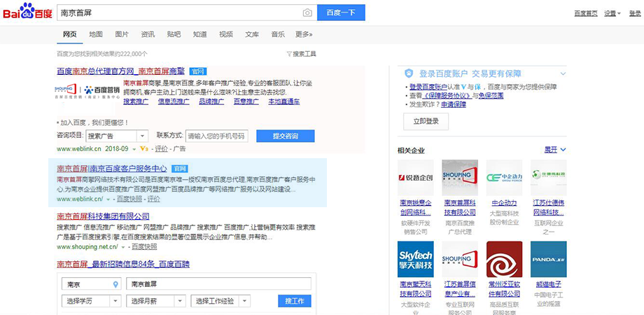Expand the 相关企业 展开 section

point(554,150)
